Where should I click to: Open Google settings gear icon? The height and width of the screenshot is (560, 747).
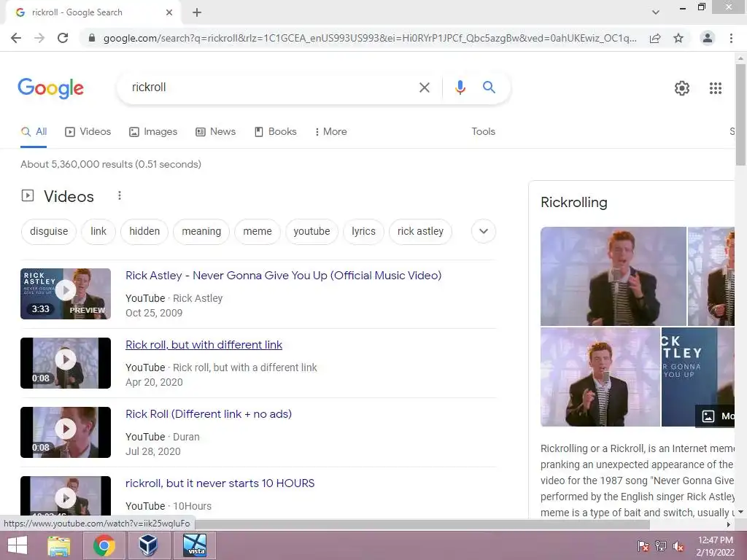[682, 88]
